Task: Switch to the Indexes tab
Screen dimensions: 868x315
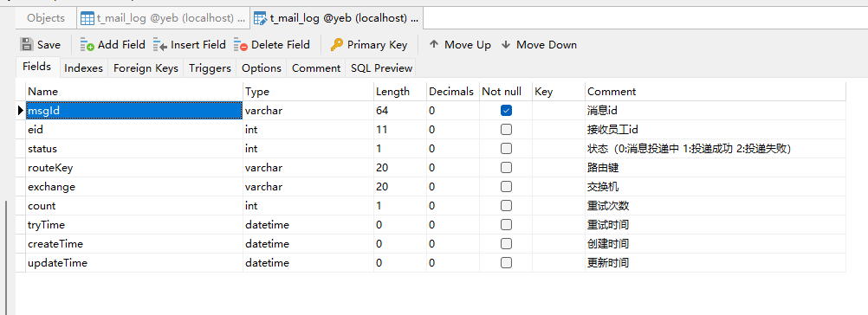Action: tap(83, 68)
